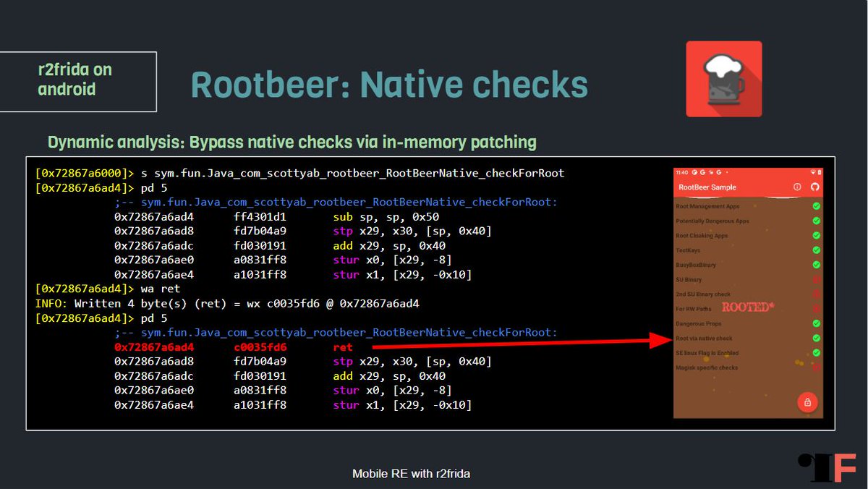The image size is (868, 489).
Task: Click the red address 0x72867a6ad4
Action: click(154, 347)
